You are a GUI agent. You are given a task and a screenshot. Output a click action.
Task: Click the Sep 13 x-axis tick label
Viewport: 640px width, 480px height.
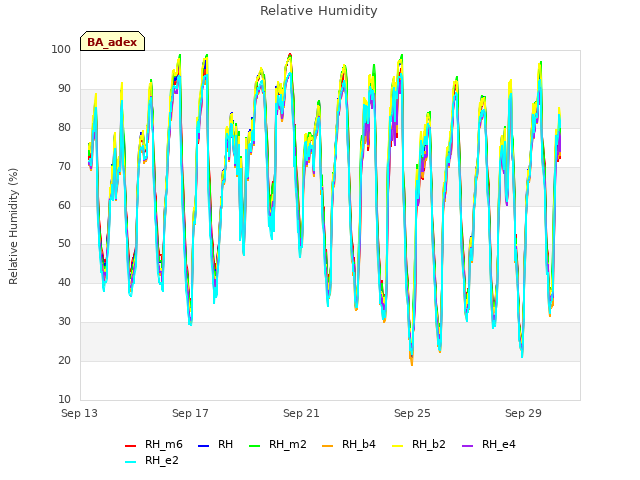(x=79, y=413)
